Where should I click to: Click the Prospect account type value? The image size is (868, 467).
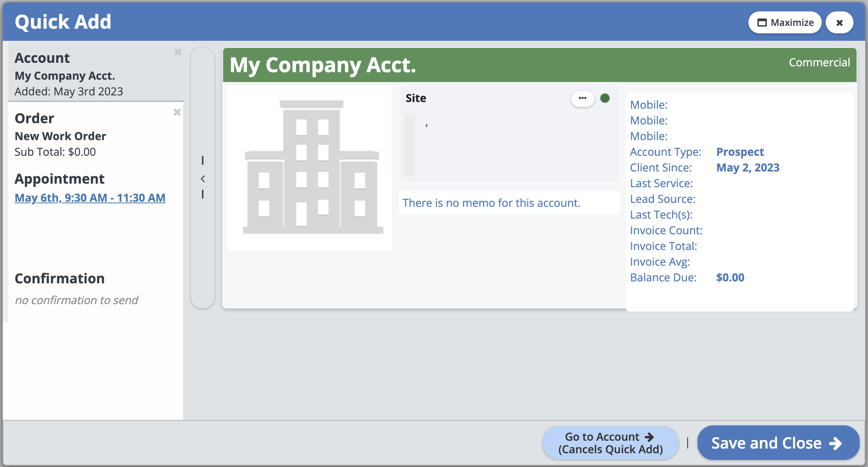740,152
